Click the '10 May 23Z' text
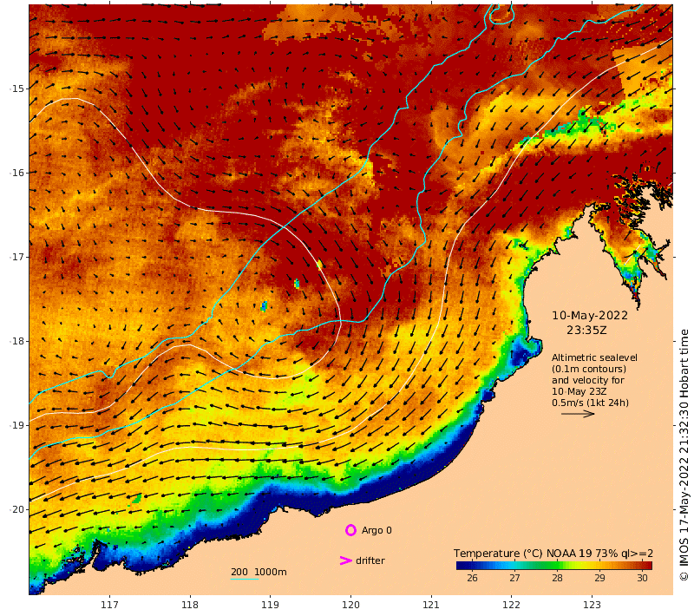694x616 pixels. click(579, 391)
